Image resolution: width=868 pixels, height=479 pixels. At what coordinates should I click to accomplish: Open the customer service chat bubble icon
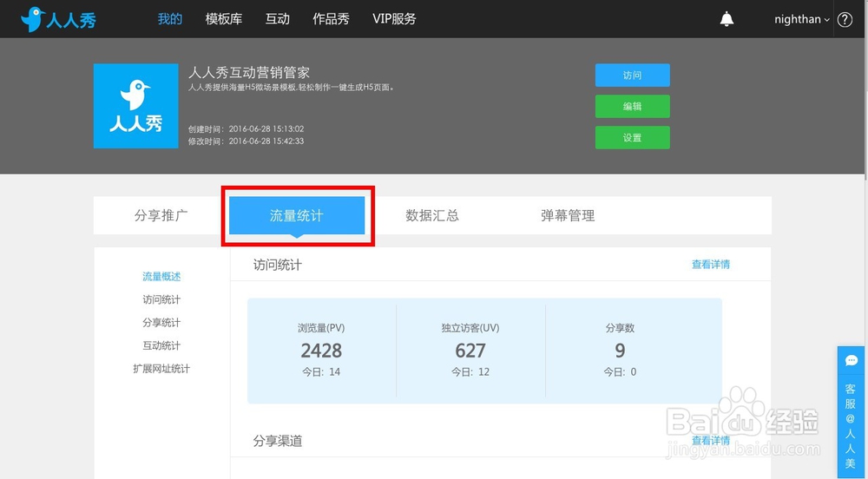[x=851, y=361]
